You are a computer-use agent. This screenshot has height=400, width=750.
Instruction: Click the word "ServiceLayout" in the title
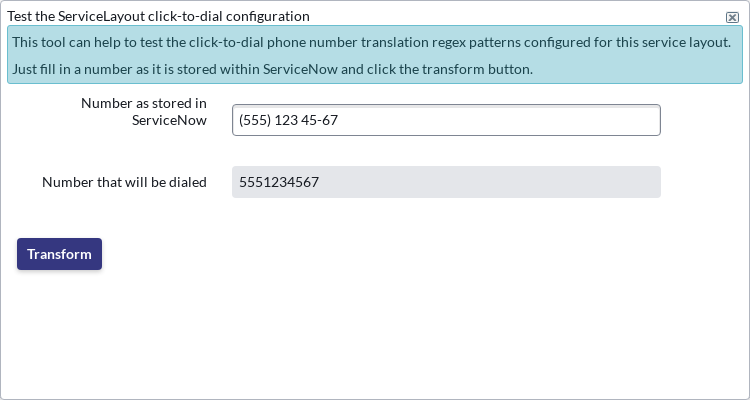pyautogui.click(x=101, y=16)
